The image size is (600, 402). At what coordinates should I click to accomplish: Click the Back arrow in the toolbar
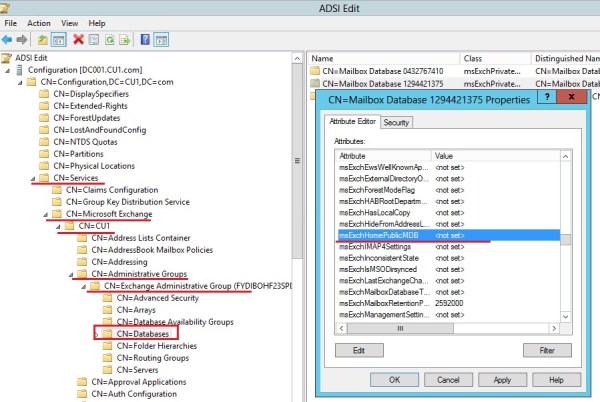[x=9, y=39]
